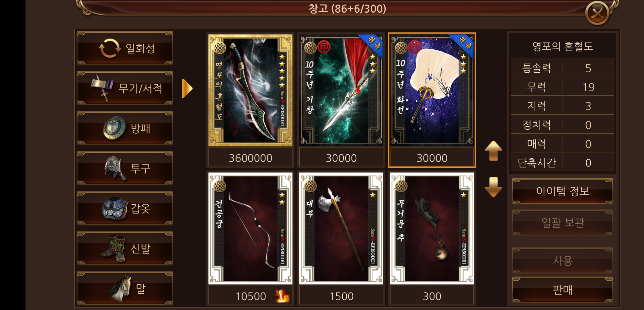
Task: Page up the item list arrow
Action: tap(493, 151)
